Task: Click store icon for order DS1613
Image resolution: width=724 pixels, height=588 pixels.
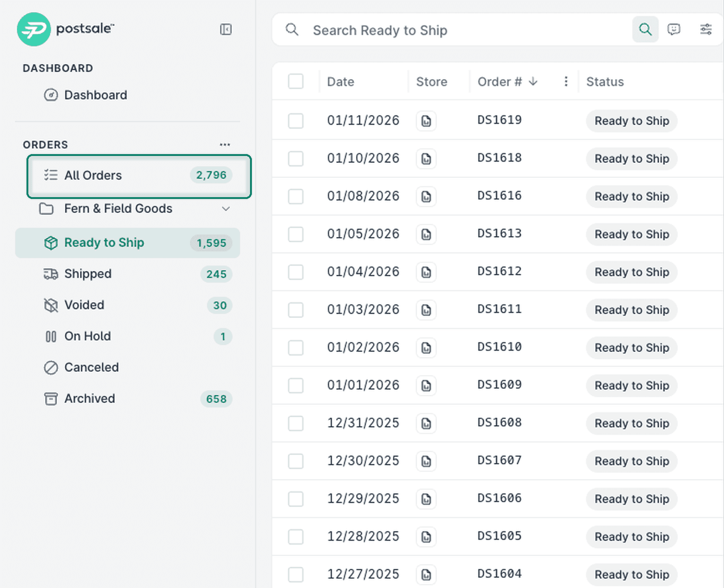Action: point(426,234)
